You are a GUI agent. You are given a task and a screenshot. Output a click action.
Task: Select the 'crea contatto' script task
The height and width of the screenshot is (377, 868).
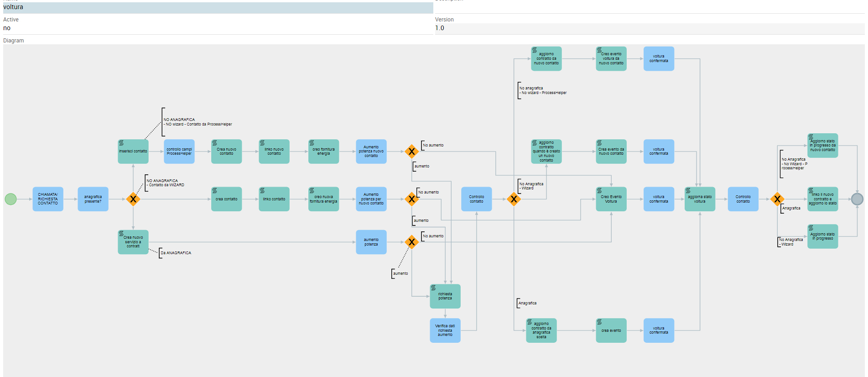[x=227, y=199]
